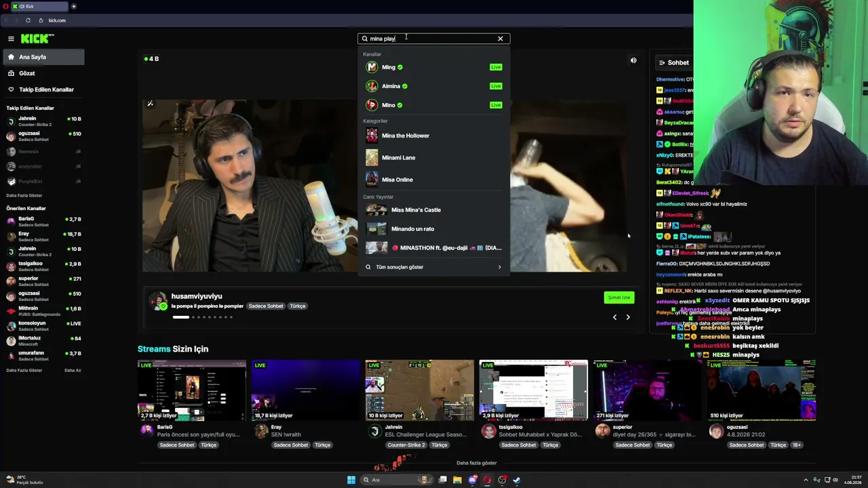Open Takip Edilen Kanallar in the sidebar

click(43, 89)
